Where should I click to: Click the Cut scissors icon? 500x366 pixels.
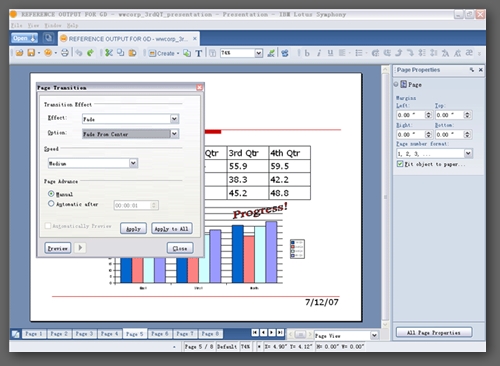click(109, 53)
